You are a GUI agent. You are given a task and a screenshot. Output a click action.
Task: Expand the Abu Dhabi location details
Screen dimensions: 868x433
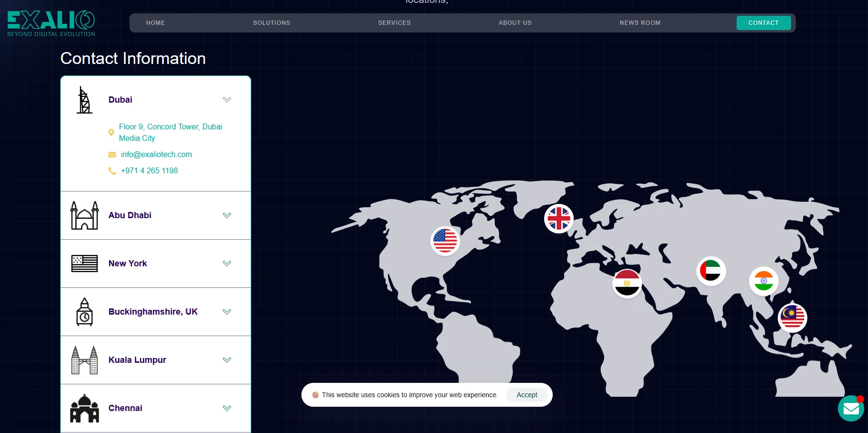coord(227,215)
